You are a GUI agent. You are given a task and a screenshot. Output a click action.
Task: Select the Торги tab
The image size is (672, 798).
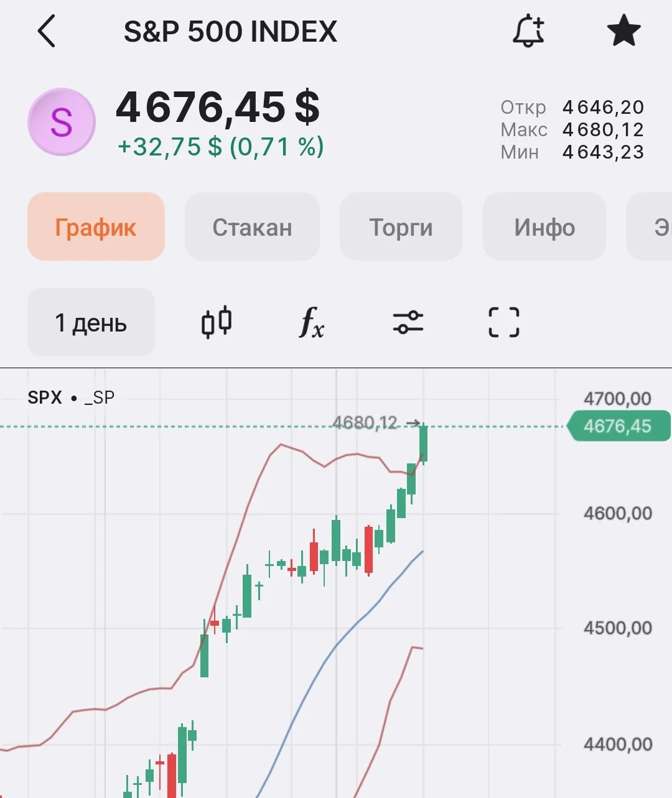pos(401,226)
